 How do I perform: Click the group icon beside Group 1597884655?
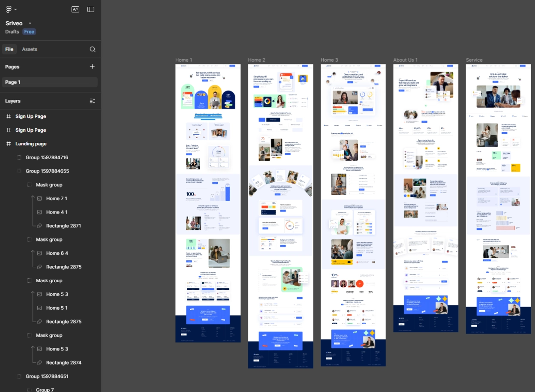tap(19, 171)
